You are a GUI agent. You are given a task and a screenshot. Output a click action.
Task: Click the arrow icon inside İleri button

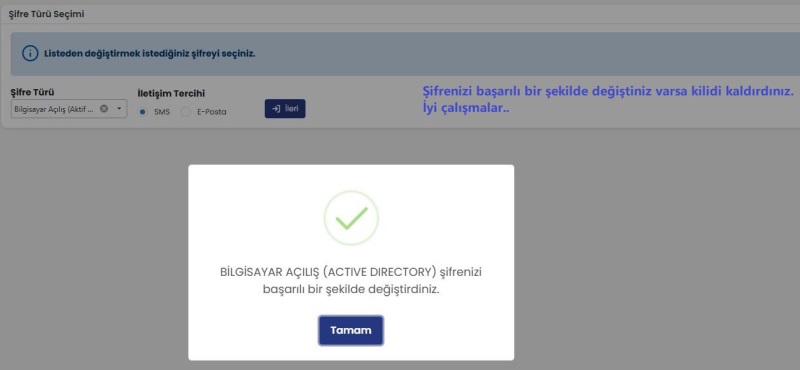276,109
